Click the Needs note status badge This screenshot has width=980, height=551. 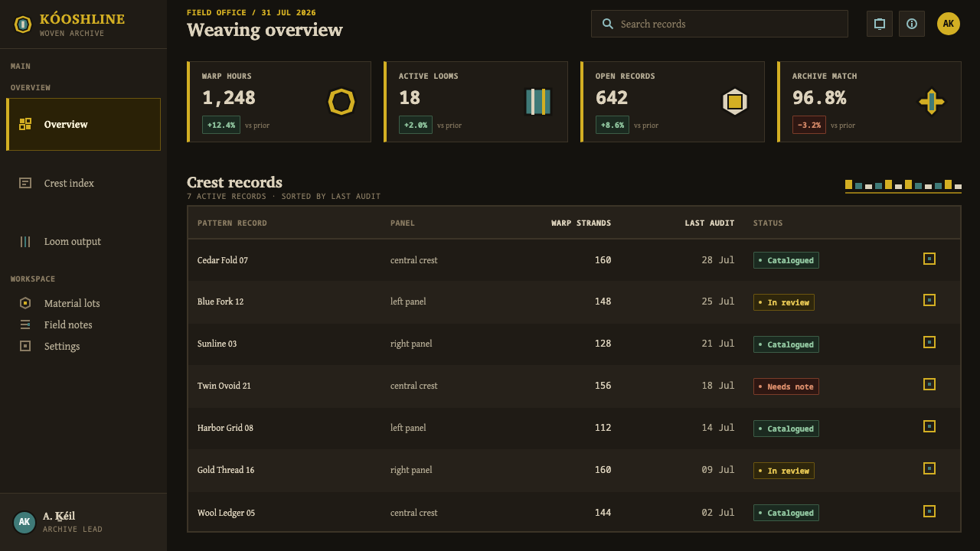click(786, 386)
